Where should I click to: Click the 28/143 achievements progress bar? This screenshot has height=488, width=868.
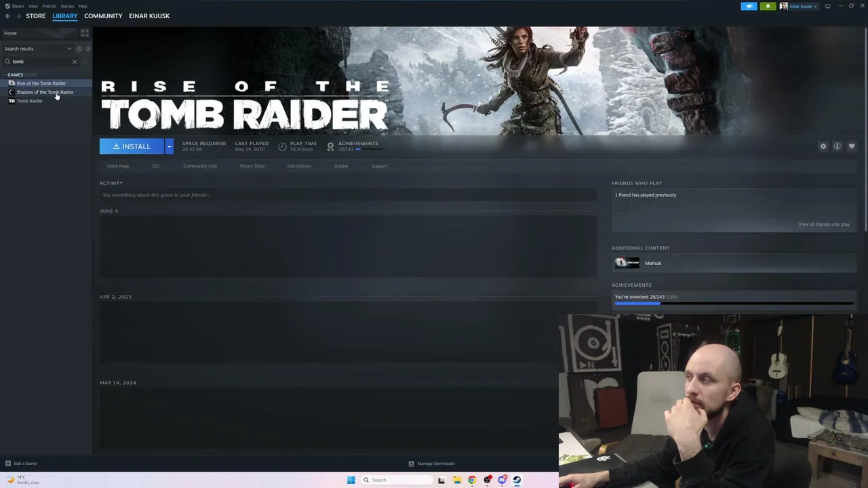(734, 304)
